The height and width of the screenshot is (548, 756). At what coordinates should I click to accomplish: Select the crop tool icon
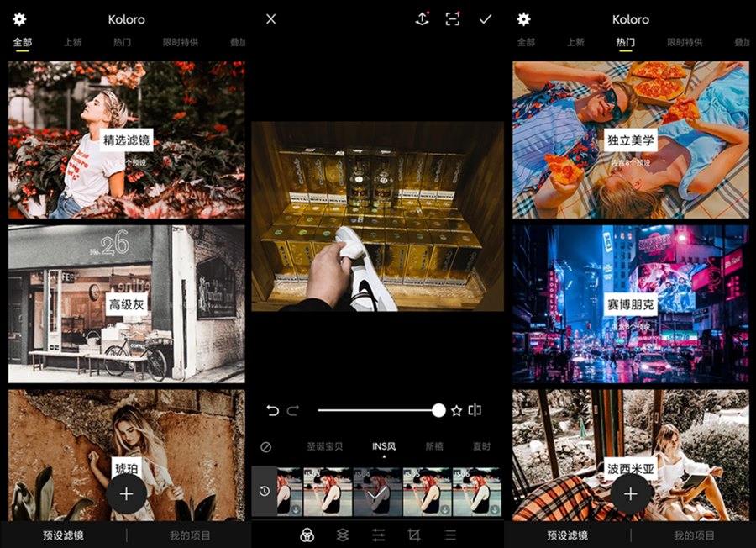point(413,534)
